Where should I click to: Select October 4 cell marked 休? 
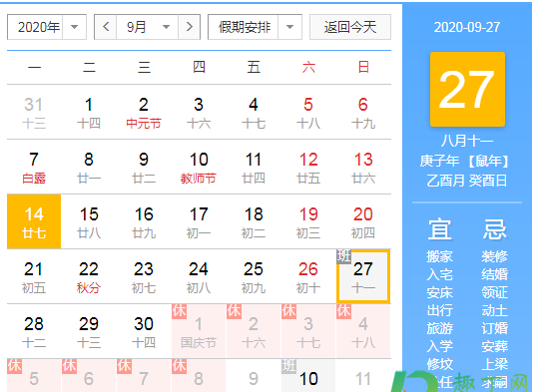[363, 331]
